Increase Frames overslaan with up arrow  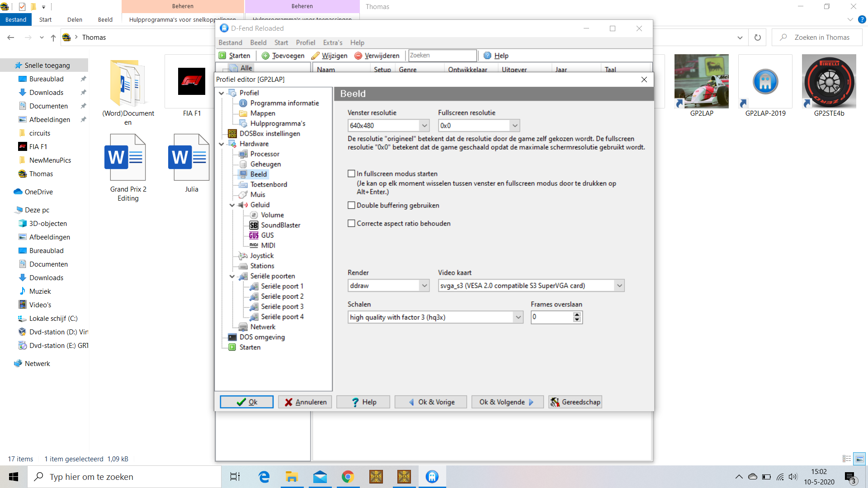[577, 314]
